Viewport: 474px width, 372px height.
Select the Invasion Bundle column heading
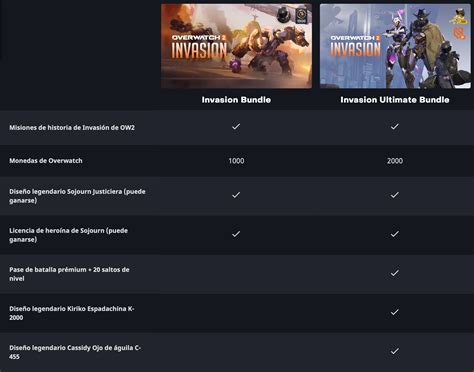click(x=236, y=100)
